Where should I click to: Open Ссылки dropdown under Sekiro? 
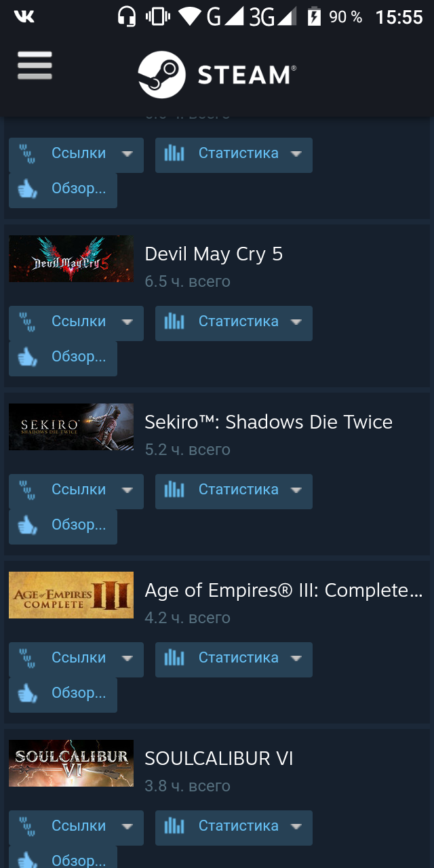pyautogui.click(x=76, y=491)
